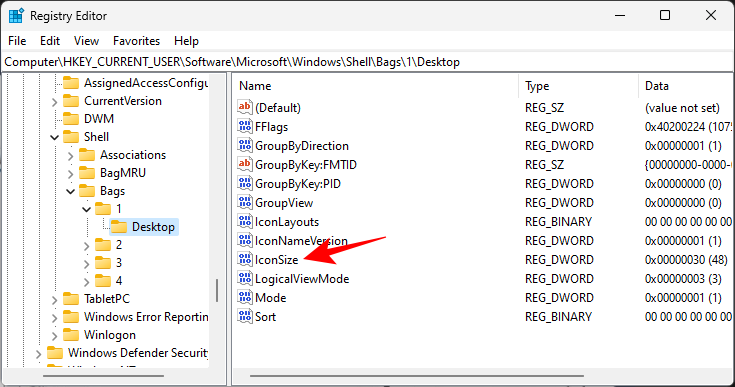The width and height of the screenshot is (735, 387).
Task: Click the GroupByKey:PID DWORD icon
Action: tap(245, 184)
